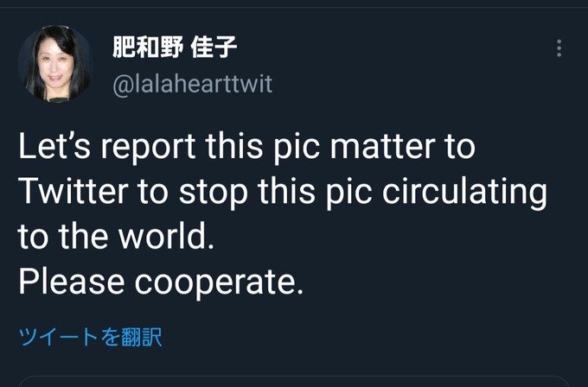Click the kanji 佳子 in the display name
588x387 pixels.
(214, 48)
